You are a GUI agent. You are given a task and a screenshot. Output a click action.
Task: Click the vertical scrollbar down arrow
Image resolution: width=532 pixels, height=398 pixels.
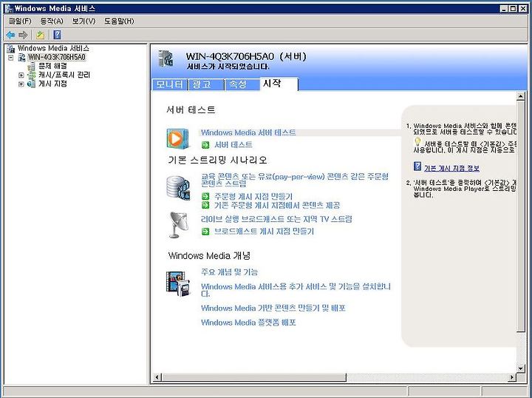click(521, 368)
